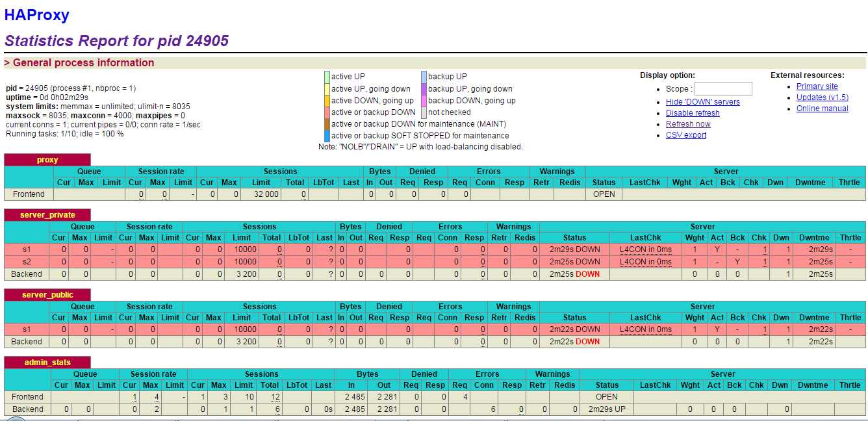868x421 pixels.
Task: Open the Updates (v1.5) link
Action: 823,97
